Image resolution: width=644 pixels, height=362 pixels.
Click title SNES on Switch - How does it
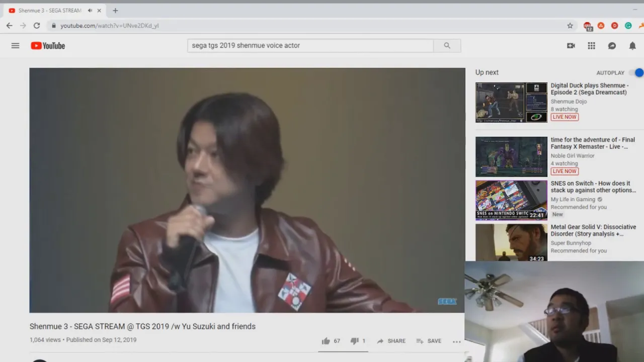(x=593, y=187)
